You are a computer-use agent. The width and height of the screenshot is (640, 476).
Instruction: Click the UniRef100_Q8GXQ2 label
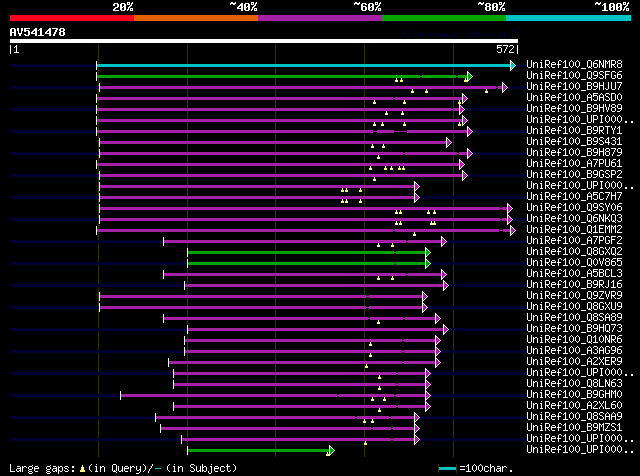pos(574,252)
